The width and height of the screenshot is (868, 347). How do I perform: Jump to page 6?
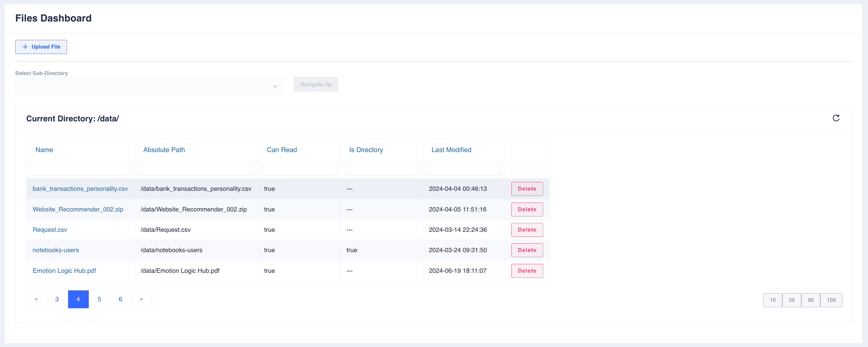point(120,299)
